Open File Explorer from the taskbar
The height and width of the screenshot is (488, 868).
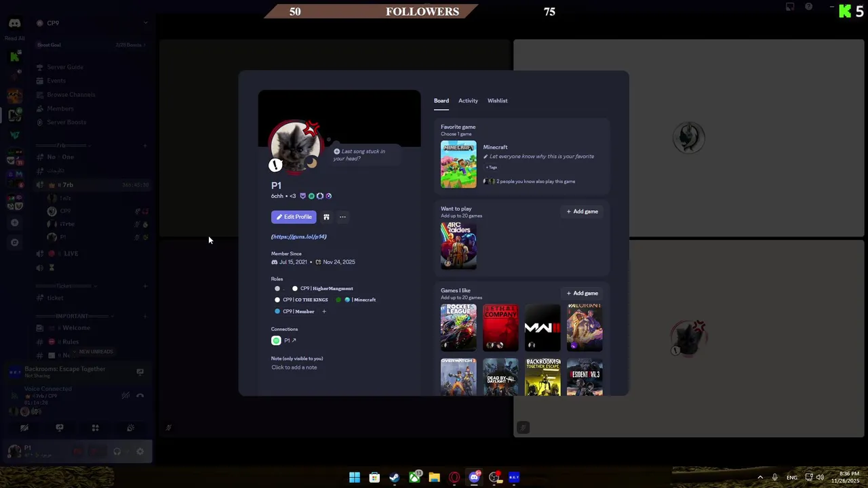(x=434, y=477)
